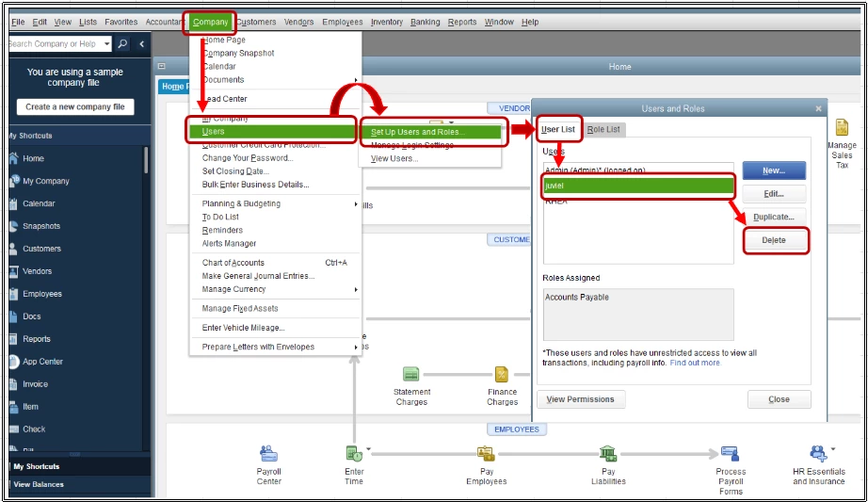Expand Prepare Letters with Envelopes submenu
Image resolution: width=868 pixels, height=502 pixels.
click(x=356, y=347)
